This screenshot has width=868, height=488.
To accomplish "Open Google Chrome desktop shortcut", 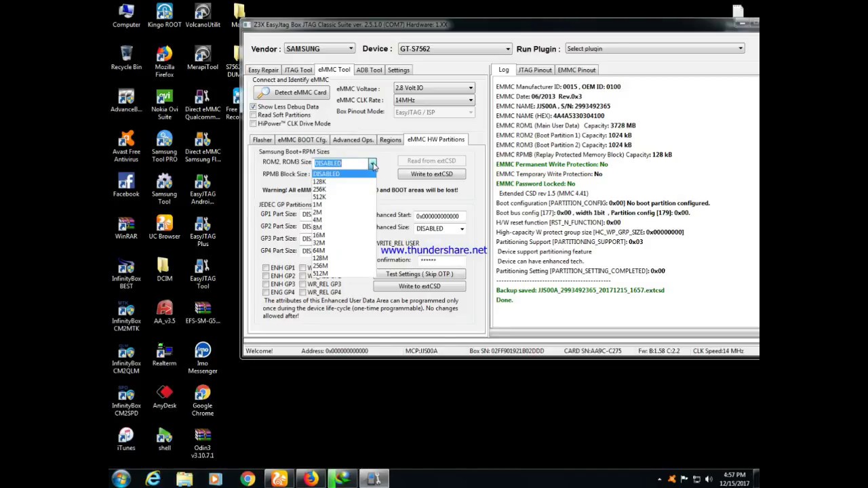I will click(202, 401).
